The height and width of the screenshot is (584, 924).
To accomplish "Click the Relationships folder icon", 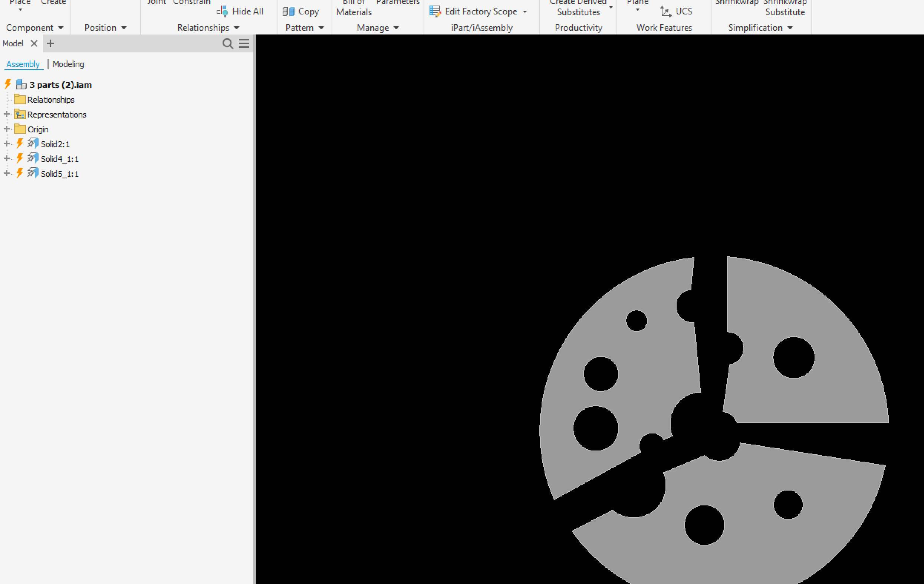I will 20,99.
